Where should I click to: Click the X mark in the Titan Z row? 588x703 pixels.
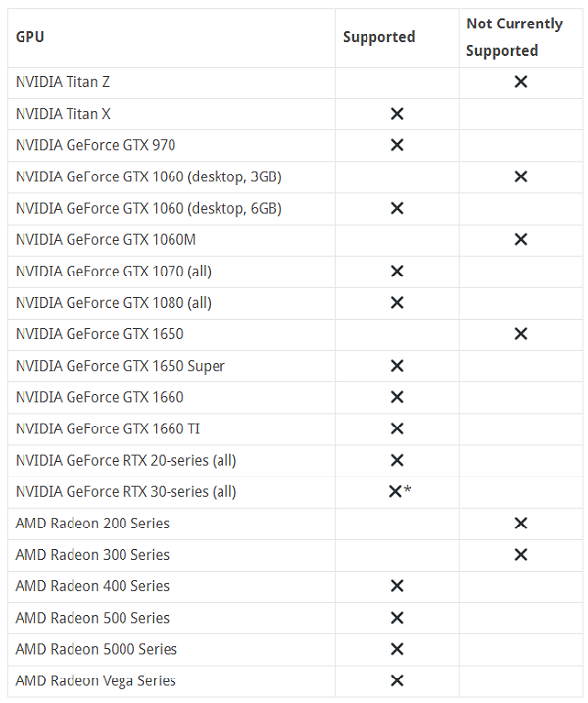(x=521, y=82)
